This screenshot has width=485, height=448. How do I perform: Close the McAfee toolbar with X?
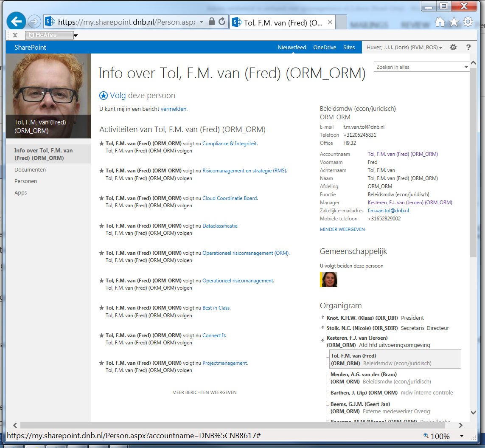(15, 35)
